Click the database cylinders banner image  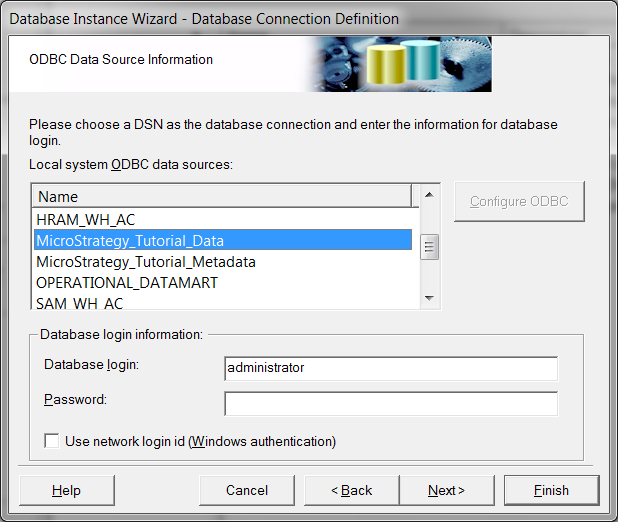click(400, 64)
